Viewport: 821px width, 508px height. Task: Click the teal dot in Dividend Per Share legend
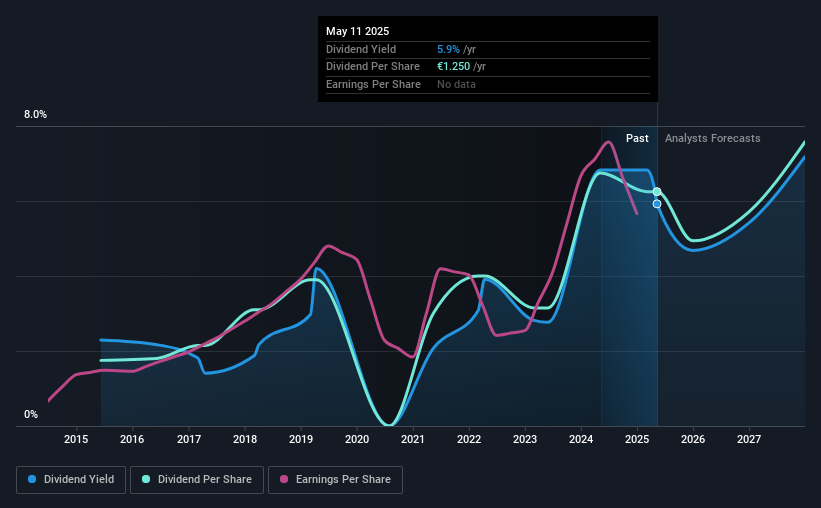point(146,479)
